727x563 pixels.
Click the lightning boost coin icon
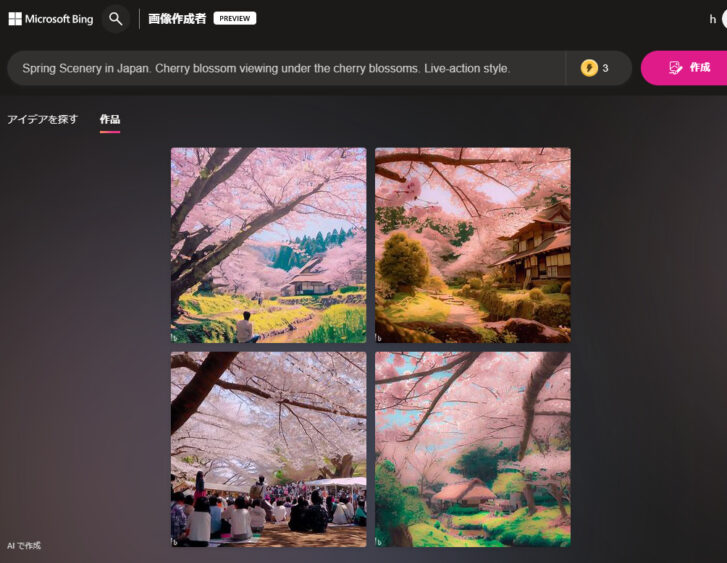pos(589,68)
